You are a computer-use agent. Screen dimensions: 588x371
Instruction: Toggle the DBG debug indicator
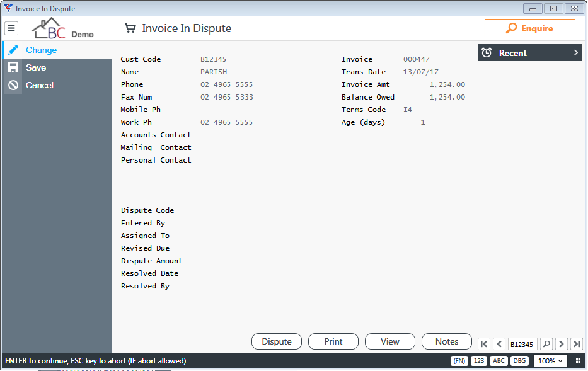[519, 361]
